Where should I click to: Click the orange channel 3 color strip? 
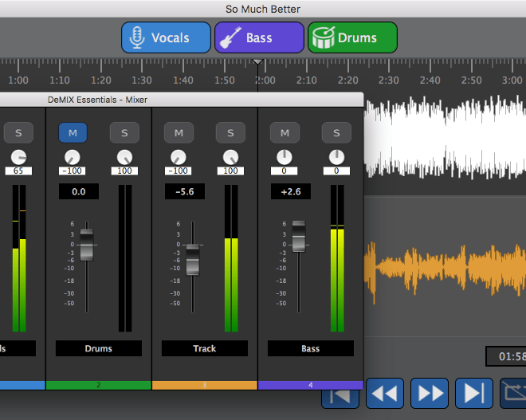pos(205,385)
